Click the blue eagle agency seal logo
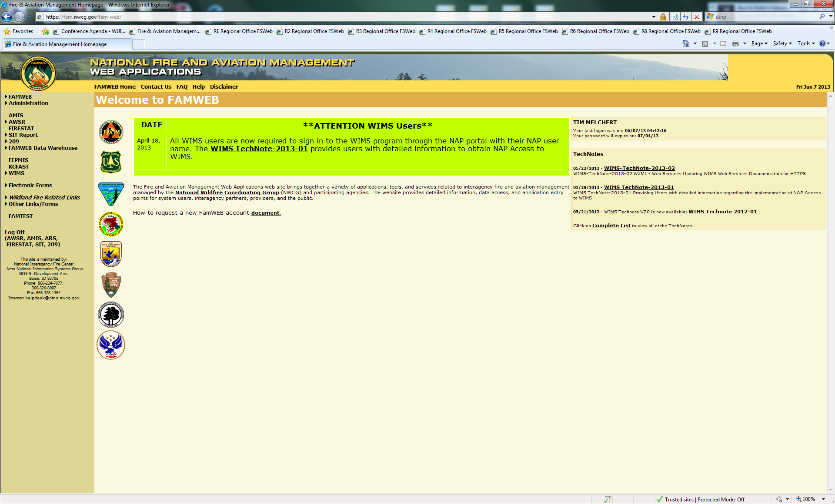The width and height of the screenshot is (835, 504). pyautogui.click(x=111, y=345)
